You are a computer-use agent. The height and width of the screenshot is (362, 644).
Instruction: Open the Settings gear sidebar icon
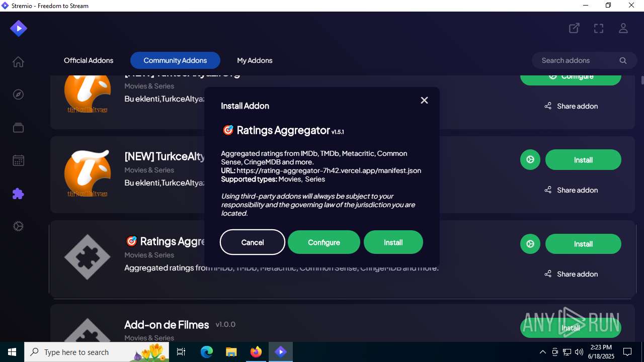(x=18, y=226)
